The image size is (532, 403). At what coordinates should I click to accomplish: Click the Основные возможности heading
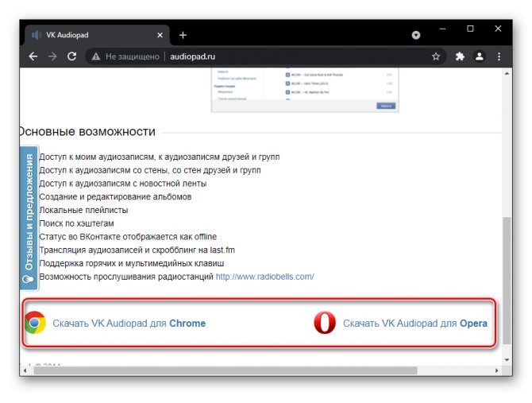[x=87, y=132]
